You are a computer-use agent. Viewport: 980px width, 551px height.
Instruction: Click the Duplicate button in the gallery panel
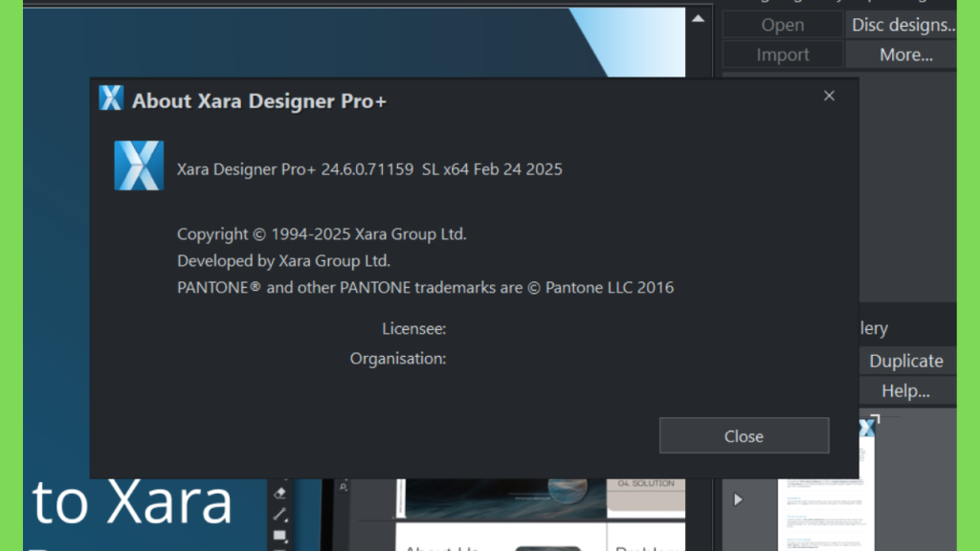pyautogui.click(x=906, y=361)
